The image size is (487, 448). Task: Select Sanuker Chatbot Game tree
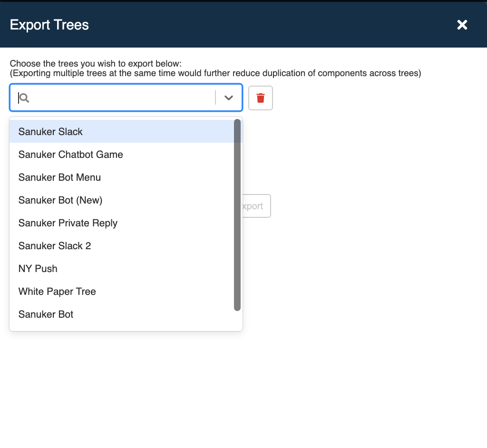[70, 154]
